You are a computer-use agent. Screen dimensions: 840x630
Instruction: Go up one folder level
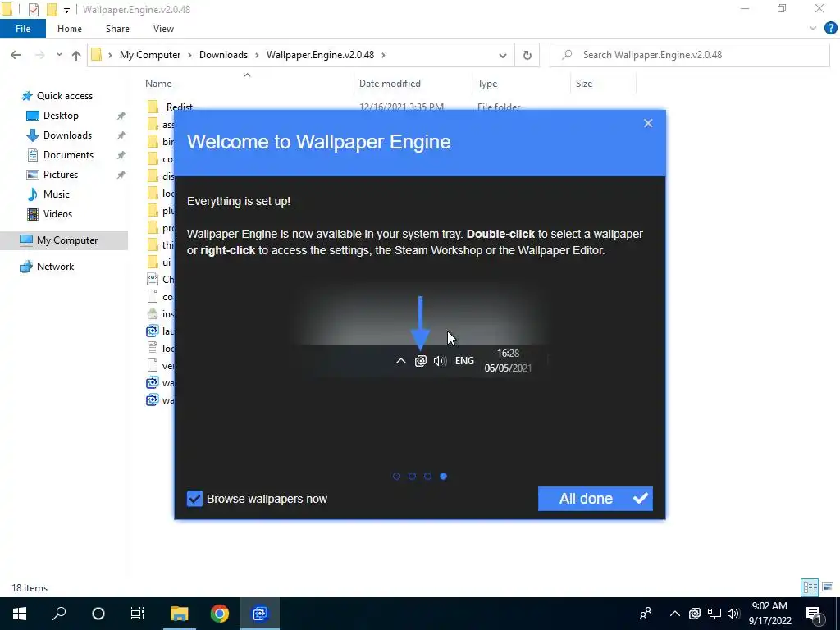76,55
